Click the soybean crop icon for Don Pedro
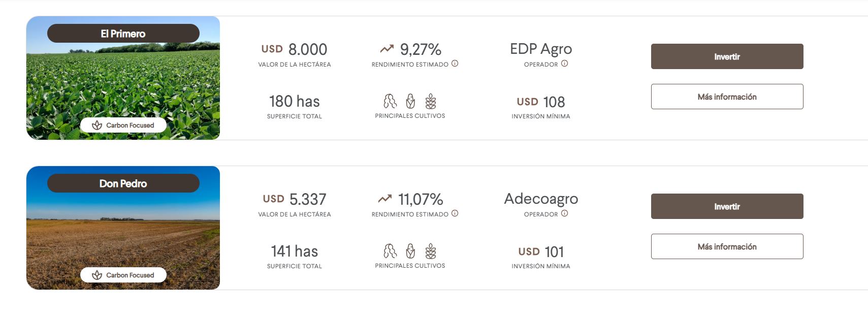Screen dimensions: 868x315 point(390,251)
